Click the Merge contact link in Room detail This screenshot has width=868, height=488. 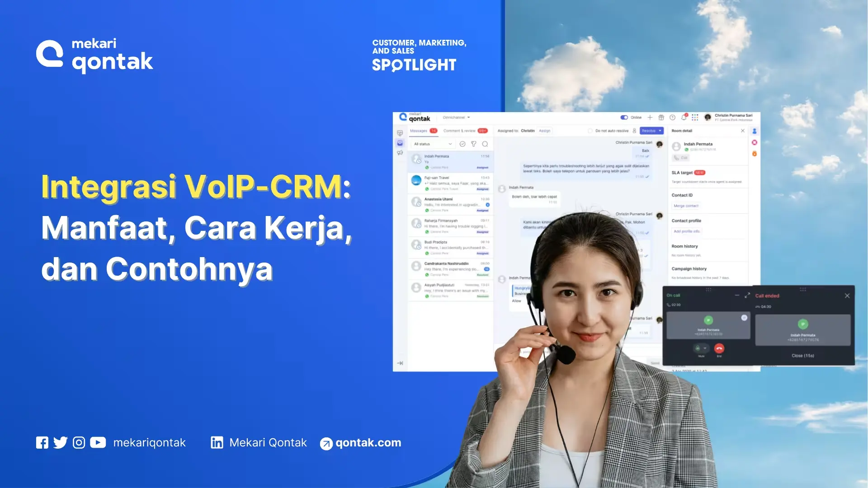[x=686, y=206]
